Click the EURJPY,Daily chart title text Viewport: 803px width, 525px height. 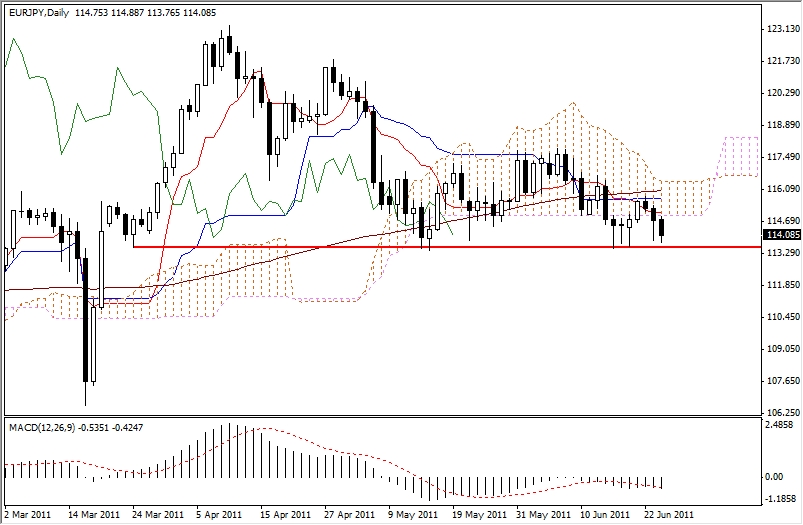[x=39, y=13]
